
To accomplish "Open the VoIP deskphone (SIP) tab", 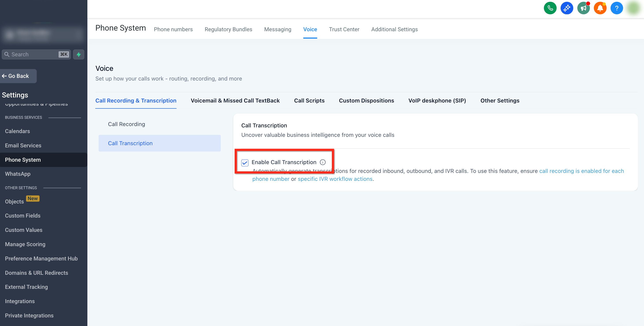I will coord(437,101).
